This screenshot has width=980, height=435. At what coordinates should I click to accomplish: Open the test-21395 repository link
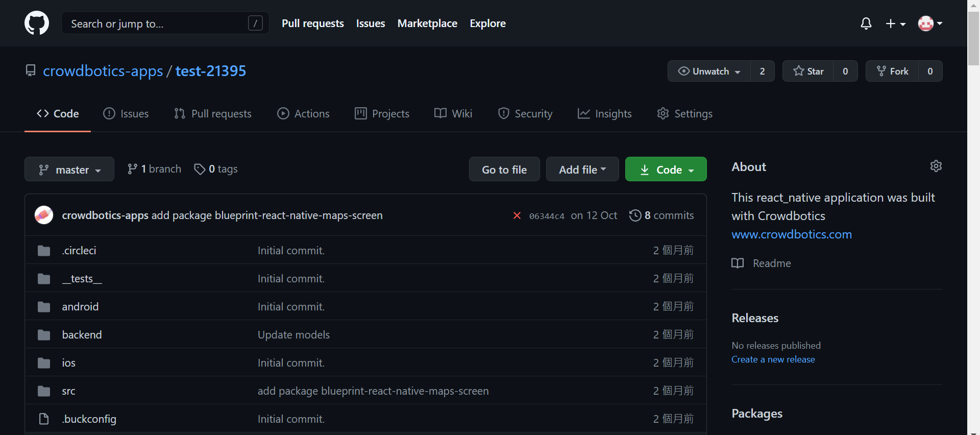[x=211, y=70]
